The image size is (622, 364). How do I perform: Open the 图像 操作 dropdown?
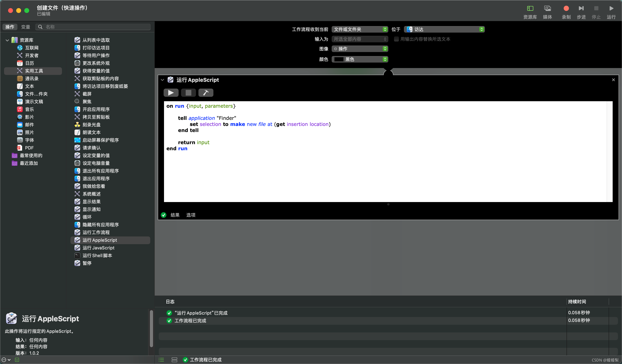(360, 49)
